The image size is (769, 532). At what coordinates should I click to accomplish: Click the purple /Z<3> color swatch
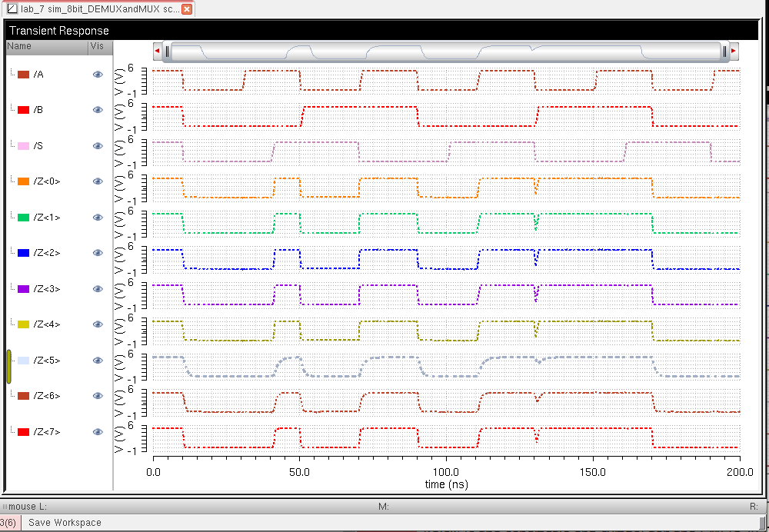pos(23,289)
